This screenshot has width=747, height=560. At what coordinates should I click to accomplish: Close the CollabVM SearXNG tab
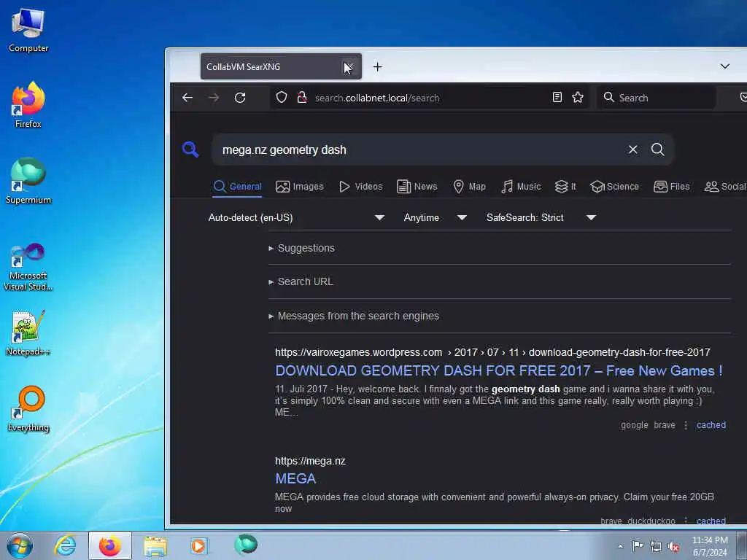pos(349,66)
